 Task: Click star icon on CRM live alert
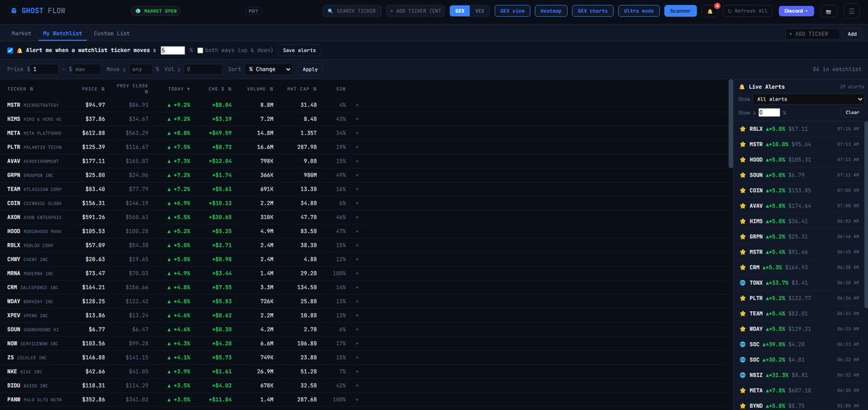pyautogui.click(x=743, y=268)
